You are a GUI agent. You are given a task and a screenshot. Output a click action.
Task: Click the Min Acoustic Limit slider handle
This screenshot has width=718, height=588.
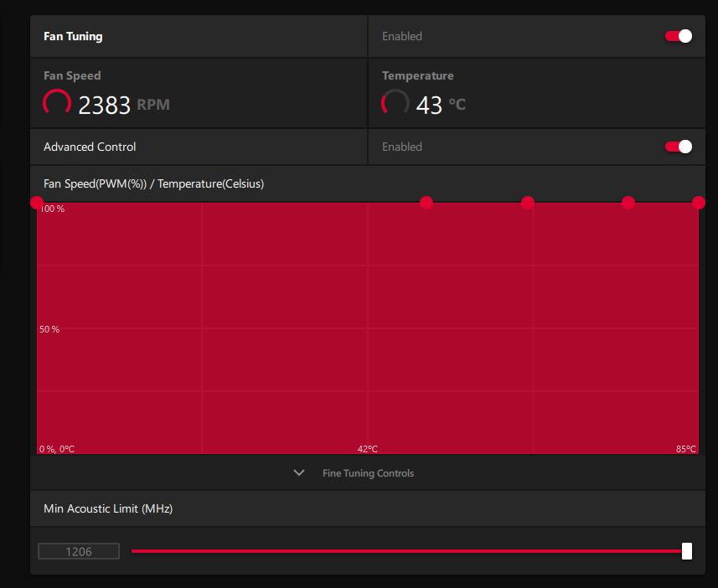coord(687,550)
